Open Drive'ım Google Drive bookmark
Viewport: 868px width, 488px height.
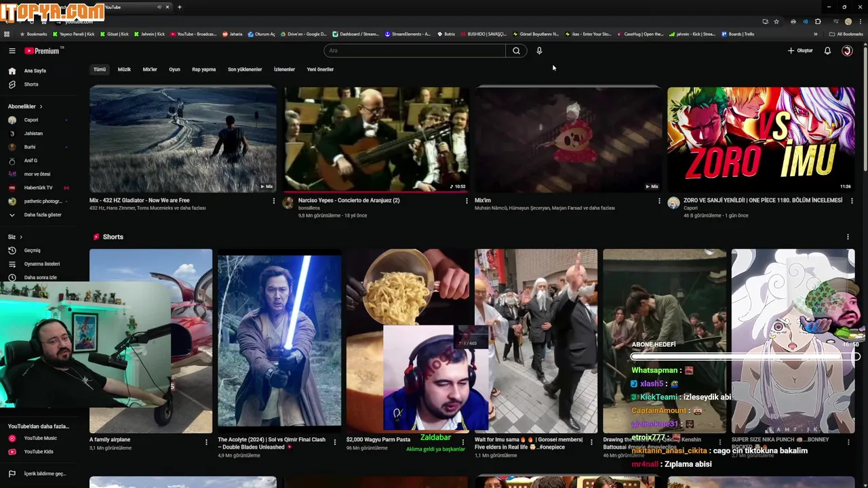pyautogui.click(x=303, y=34)
